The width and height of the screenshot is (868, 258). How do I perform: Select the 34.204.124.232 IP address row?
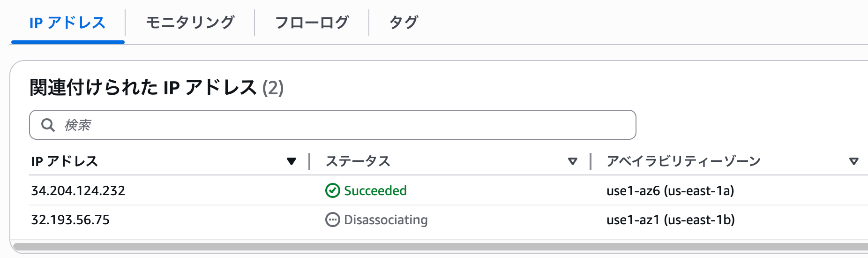tap(78, 190)
